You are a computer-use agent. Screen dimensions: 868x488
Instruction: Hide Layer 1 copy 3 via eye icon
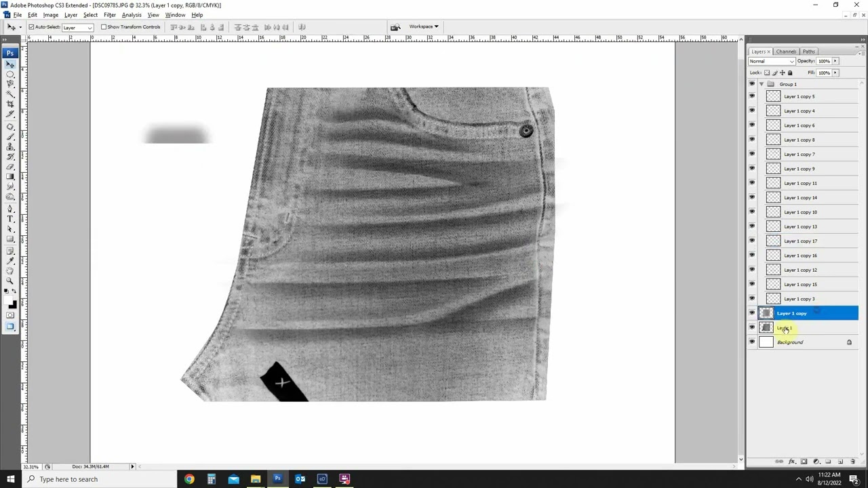pos(751,299)
